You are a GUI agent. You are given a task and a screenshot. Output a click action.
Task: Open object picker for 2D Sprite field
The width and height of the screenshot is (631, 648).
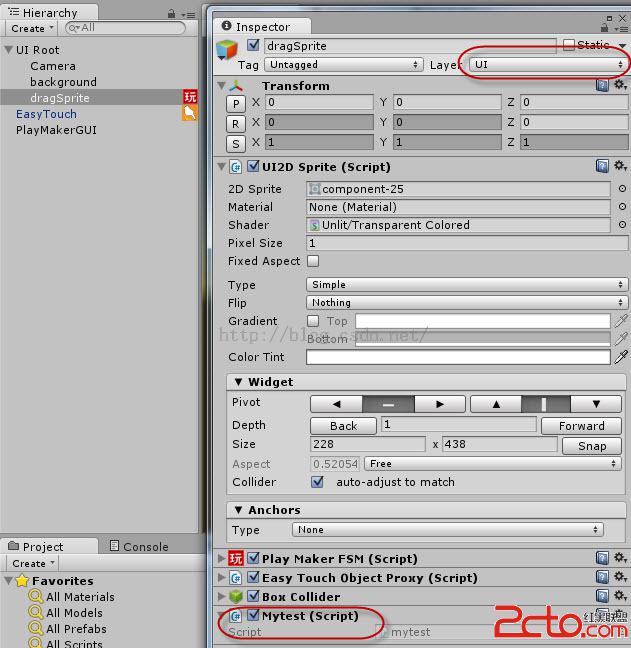(x=622, y=188)
